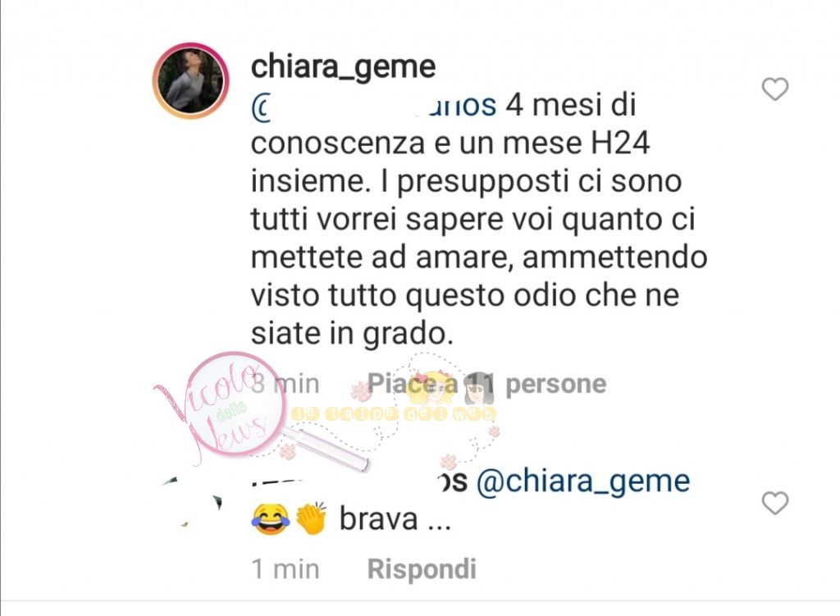Reply using the Rispondi button
The height and width of the screenshot is (616, 840).
[422, 569]
